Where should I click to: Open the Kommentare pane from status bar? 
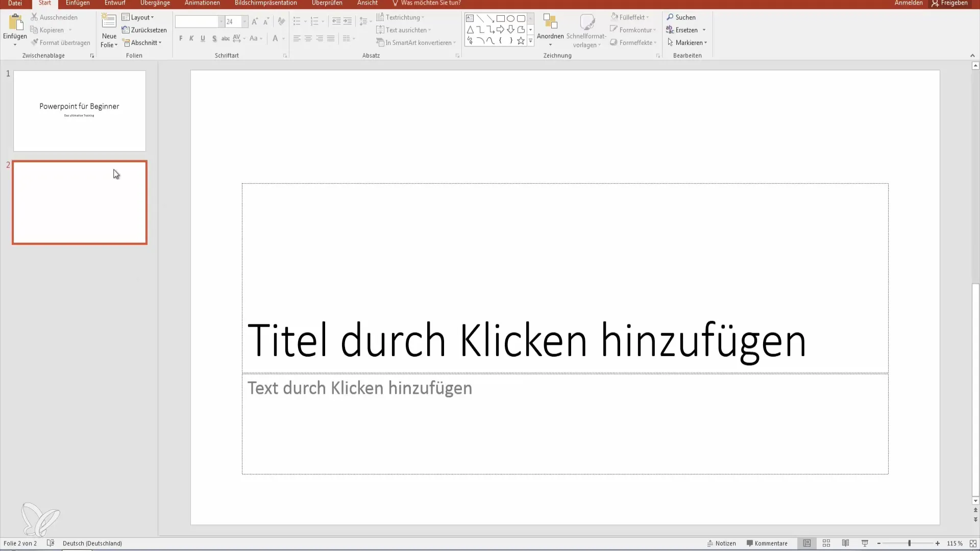(x=767, y=543)
